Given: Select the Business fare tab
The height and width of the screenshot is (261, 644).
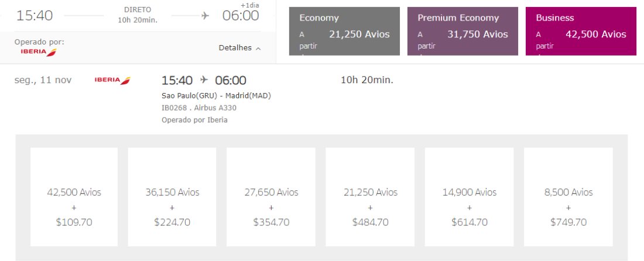Looking at the screenshot, I should pyautogui.click(x=581, y=31).
